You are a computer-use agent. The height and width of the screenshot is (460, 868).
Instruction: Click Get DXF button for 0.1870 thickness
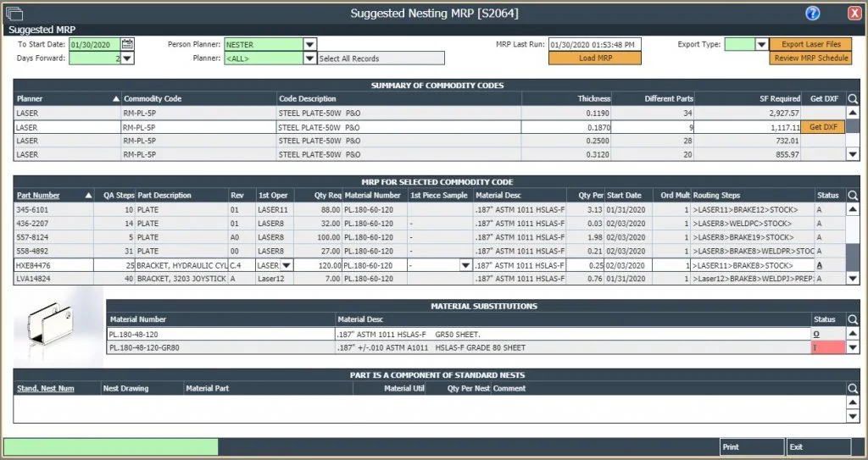tap(823, 126)
